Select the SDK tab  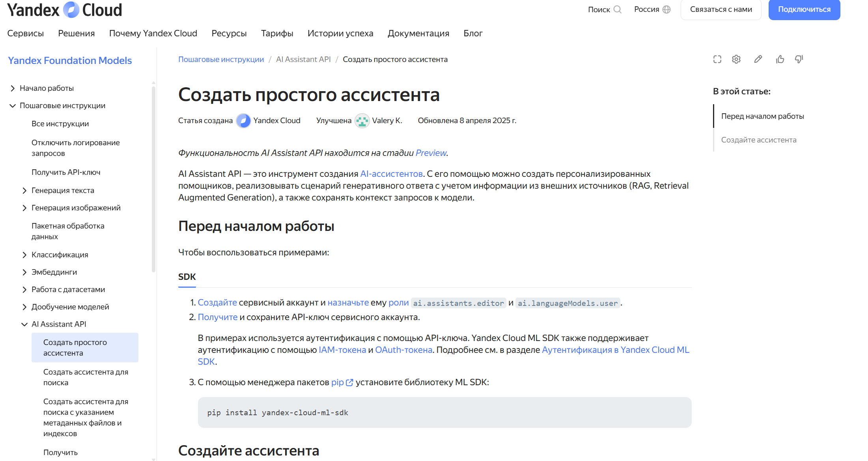[187, 277]
